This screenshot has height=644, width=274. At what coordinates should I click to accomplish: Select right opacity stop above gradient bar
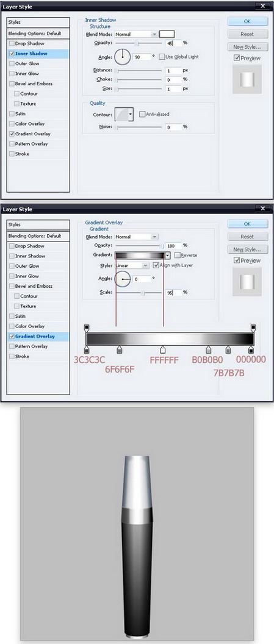pyautogui.click(x=253, y=327)
